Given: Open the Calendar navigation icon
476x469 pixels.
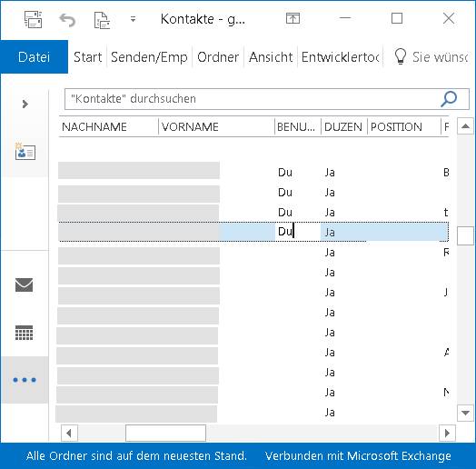Looking at the screenshot, I should (x=24, y=333).
